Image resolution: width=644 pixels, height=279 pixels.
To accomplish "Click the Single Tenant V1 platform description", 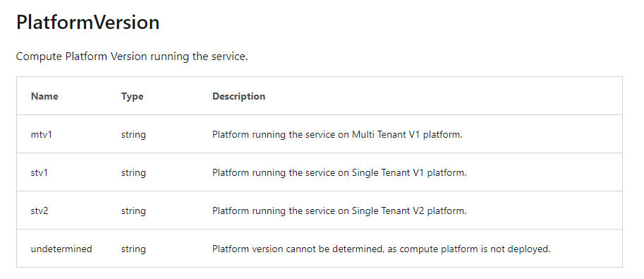I will coord(339,173).
